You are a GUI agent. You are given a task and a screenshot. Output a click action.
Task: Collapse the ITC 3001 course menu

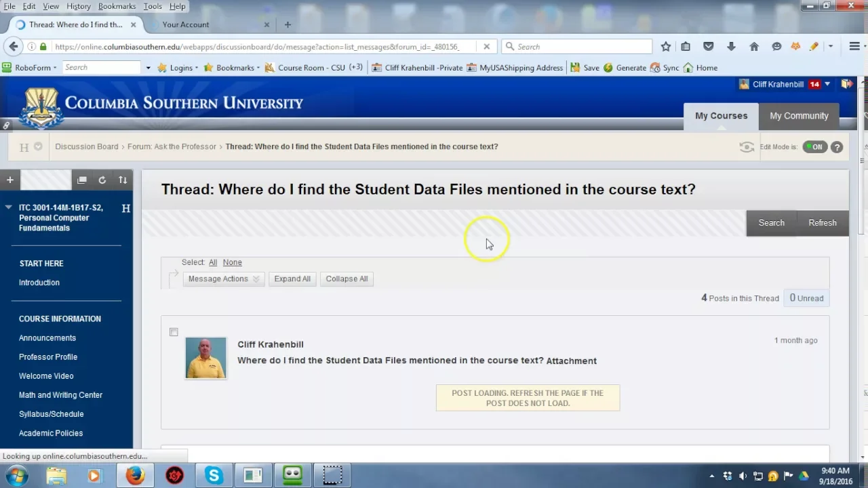click(8, 207)
